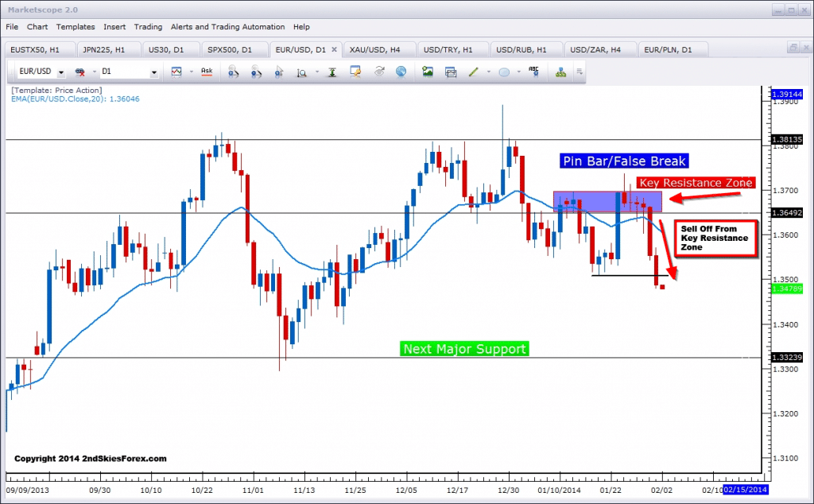Screen dimensions: 814x504
Task: Open the toolbar overflow options arrow
Action: [579, 72]
